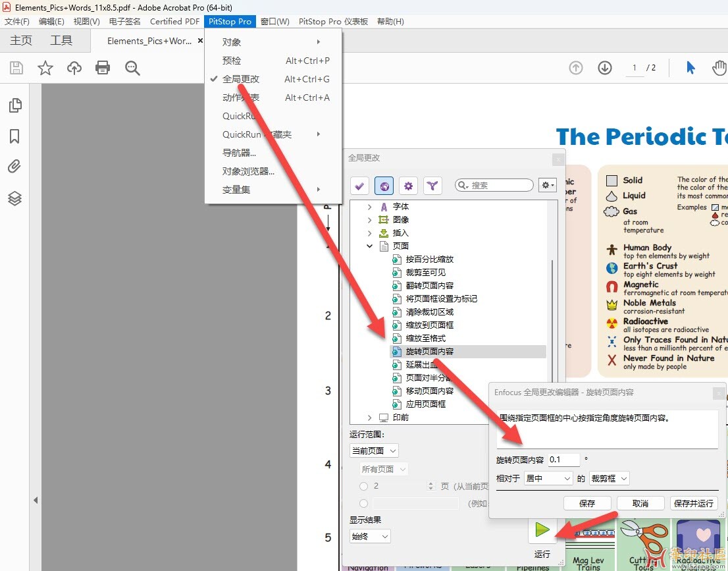The height and width of the screenshot is (571, 728).
Task: Select the globe Global Changes icon
Action: pyautogui.click(x=384, y=186)
